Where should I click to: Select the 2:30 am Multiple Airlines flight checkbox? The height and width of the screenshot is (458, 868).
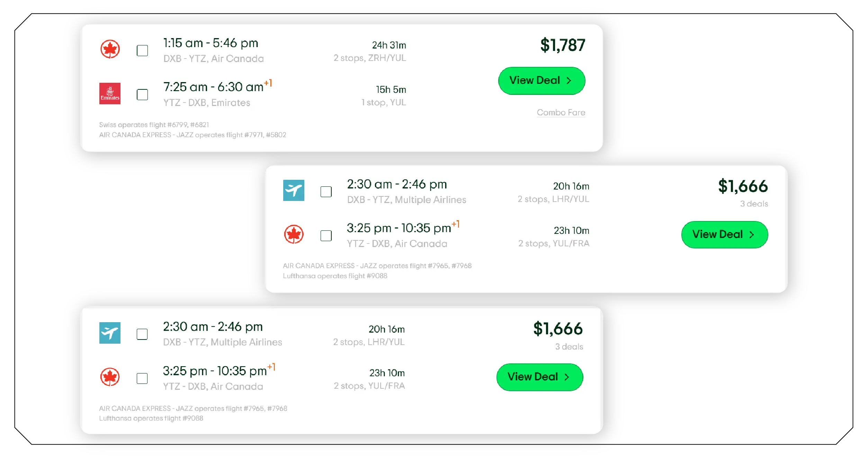(326, 192)
